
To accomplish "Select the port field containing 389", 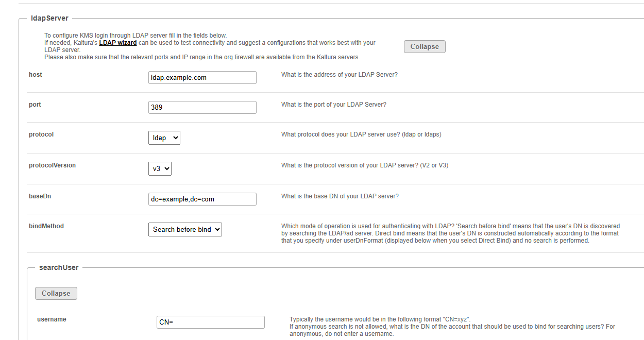I will point(202,107).
